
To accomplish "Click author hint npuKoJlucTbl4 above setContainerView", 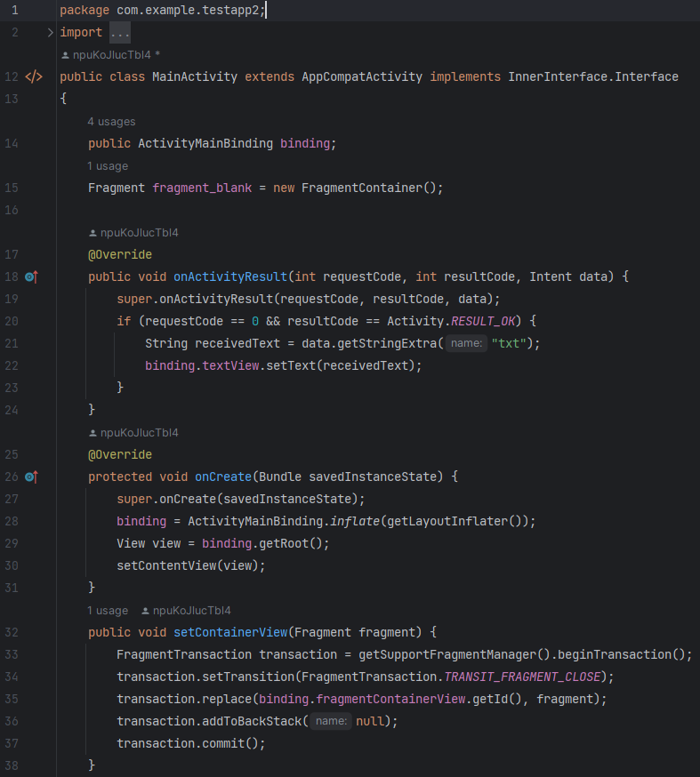I will [187, 611].
